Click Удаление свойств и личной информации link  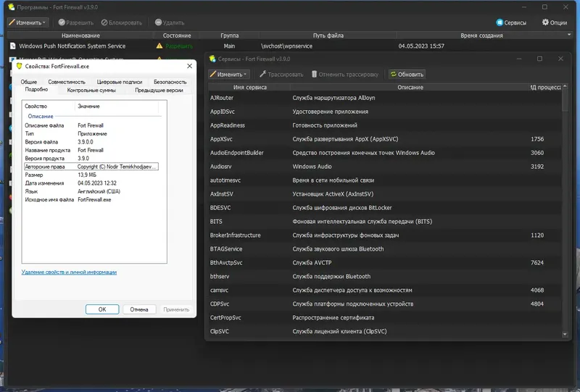69,272
